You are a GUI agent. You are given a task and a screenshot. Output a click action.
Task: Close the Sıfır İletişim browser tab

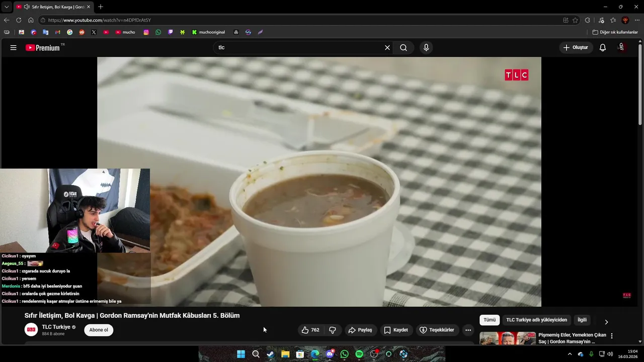point(89,7)
